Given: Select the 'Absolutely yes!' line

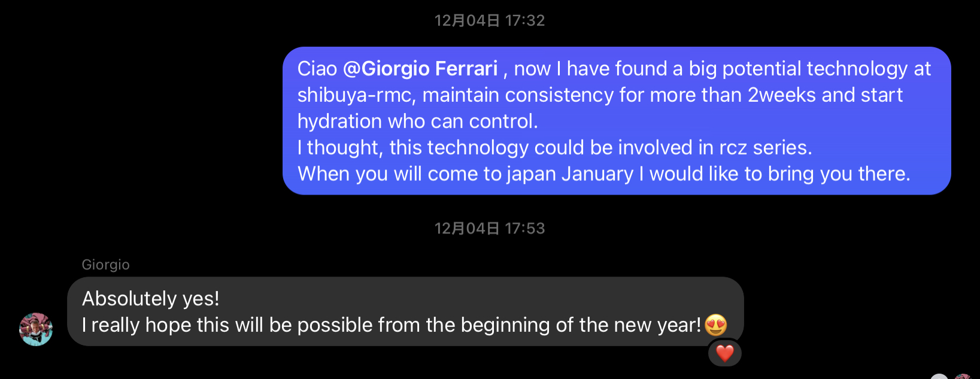Looking at the screenshot, I should pos(151,298).
